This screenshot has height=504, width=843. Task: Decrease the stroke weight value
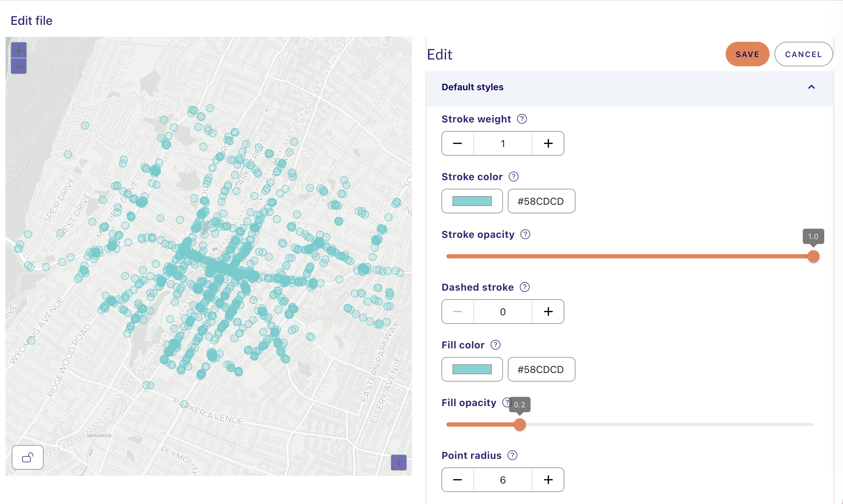tap(457, 143)
